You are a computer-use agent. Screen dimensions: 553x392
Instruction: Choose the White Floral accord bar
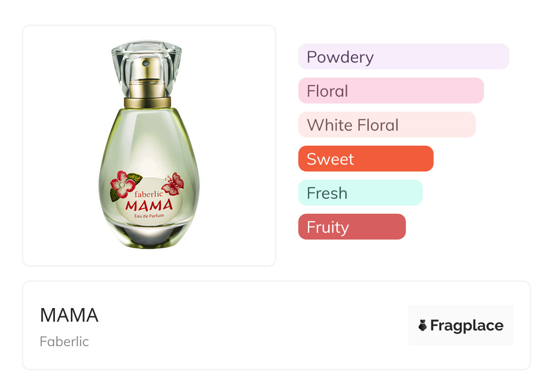coord(386,125)
